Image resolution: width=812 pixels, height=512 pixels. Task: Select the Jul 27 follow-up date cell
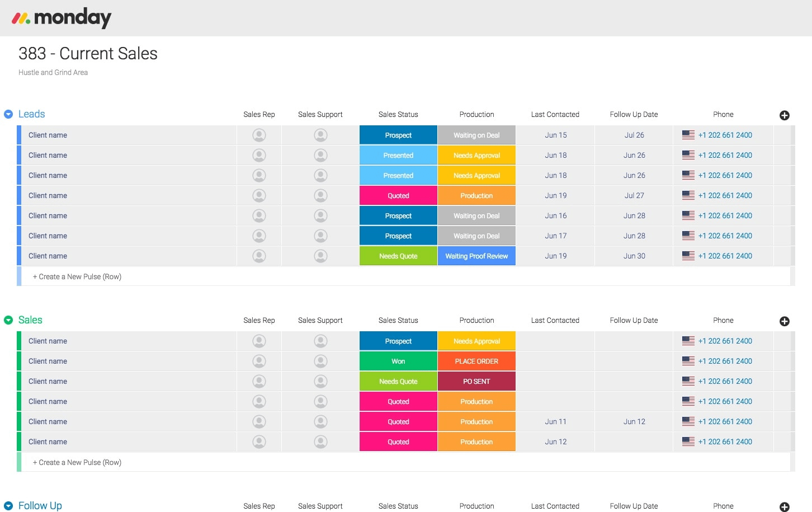click(x=634, y=195)
